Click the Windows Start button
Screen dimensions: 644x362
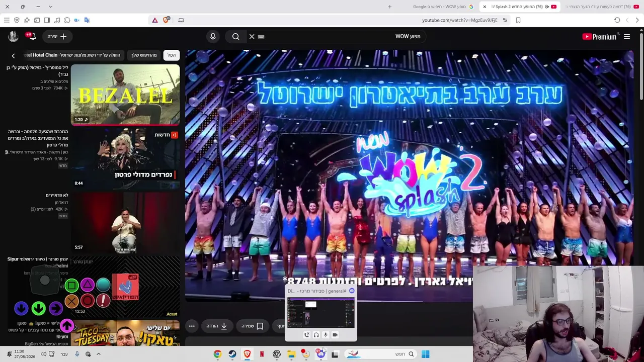coord(425,354)
